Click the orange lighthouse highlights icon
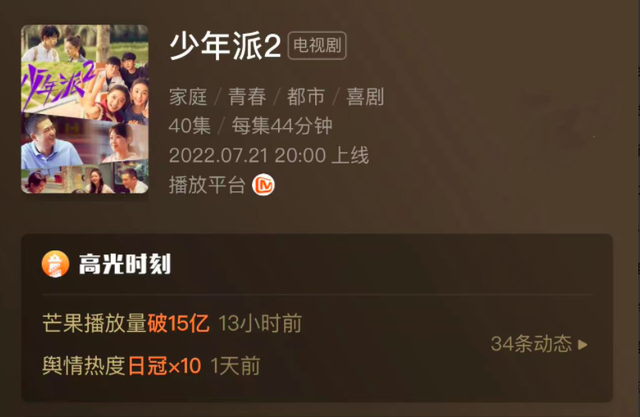The height and width of the screenshot is (417, 640). click(55, 264)
